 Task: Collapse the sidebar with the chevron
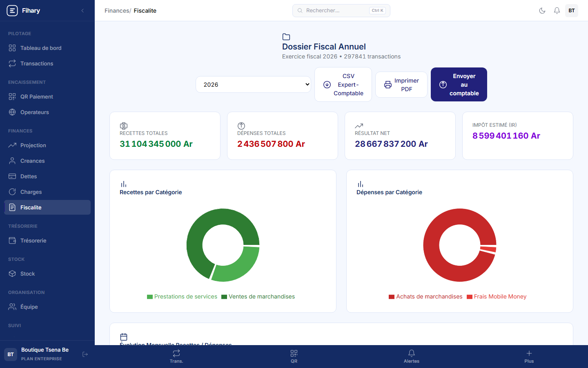[x=82, y=11]
